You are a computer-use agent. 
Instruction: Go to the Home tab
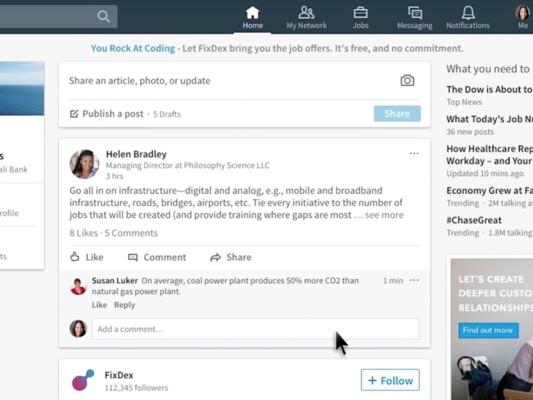click(x=253, y=18)
